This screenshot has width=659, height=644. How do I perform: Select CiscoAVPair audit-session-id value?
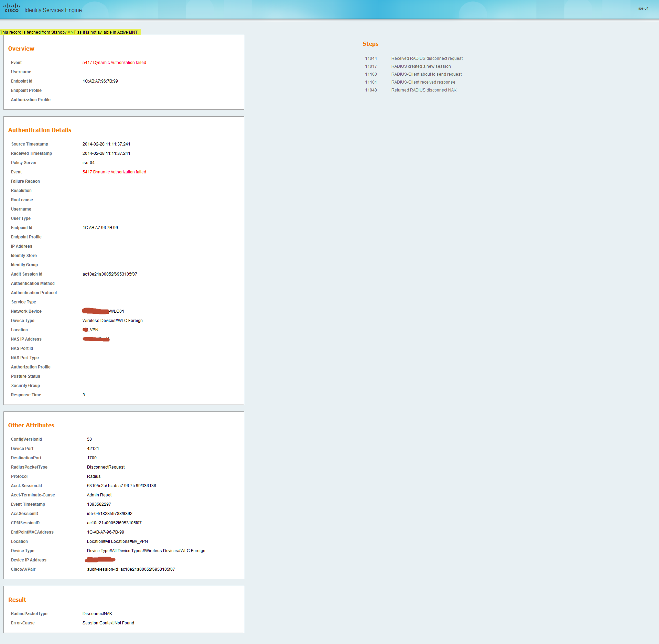[131, 569]
